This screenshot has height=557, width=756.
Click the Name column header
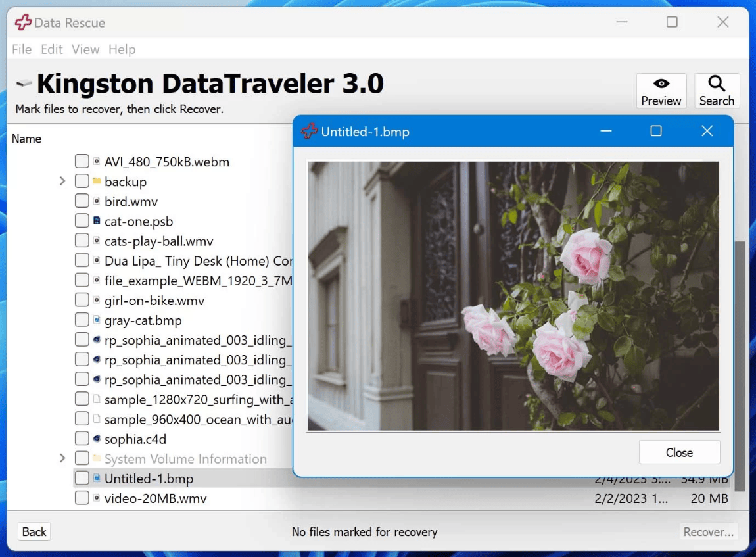click(x=26, y=139)
